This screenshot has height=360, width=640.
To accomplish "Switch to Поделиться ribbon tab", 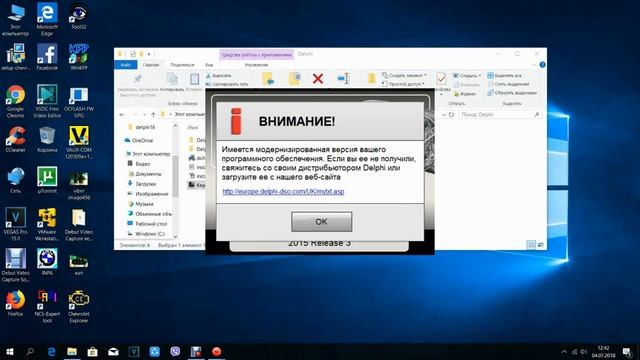I will tap(182, 65).
